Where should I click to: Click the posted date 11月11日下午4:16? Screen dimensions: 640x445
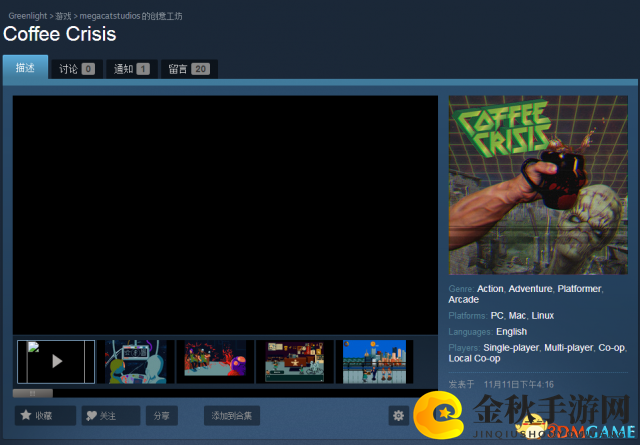click(x=518, y=385)
